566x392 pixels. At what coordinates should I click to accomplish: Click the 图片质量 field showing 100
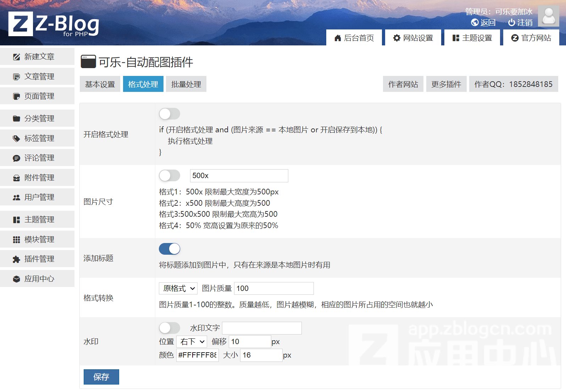274,288
